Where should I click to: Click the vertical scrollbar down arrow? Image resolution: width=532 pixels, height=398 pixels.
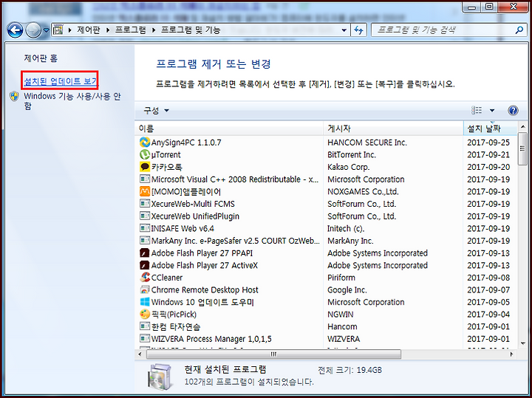[x=523, y=343]
